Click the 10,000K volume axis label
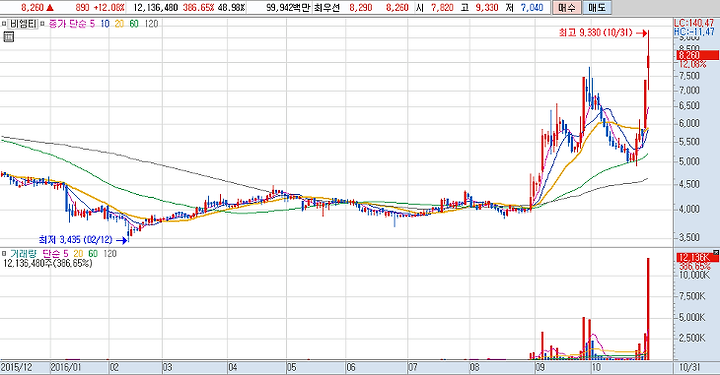The image size is (720, 375). pos(695,275)
